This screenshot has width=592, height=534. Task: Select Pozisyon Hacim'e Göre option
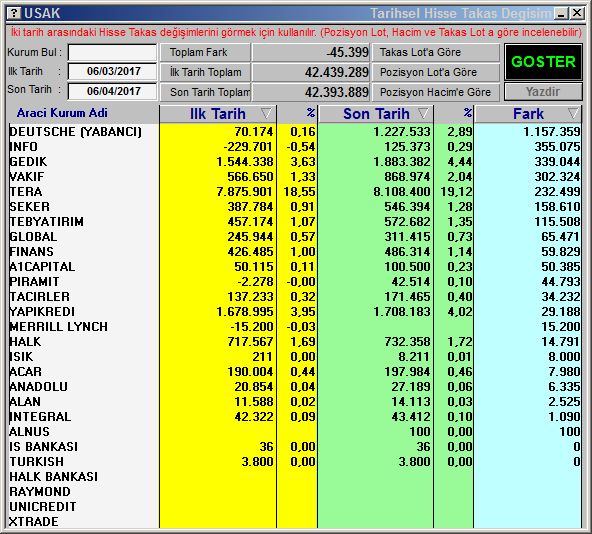click(x=436, y=92)
